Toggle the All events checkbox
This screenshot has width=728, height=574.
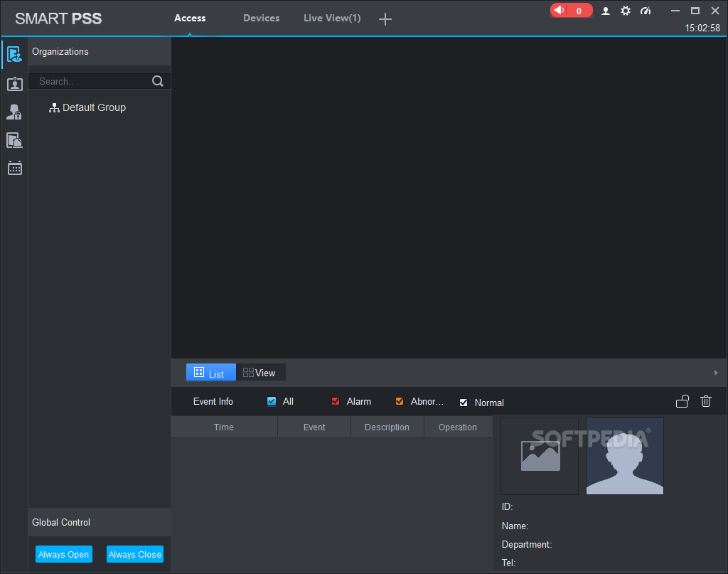click(272, 401)
